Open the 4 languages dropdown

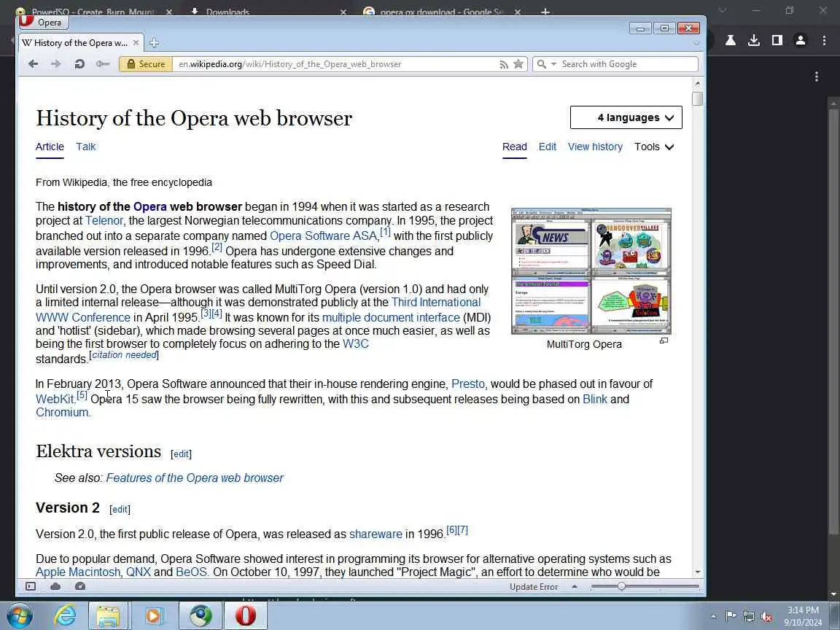click(x=626, y=117)
